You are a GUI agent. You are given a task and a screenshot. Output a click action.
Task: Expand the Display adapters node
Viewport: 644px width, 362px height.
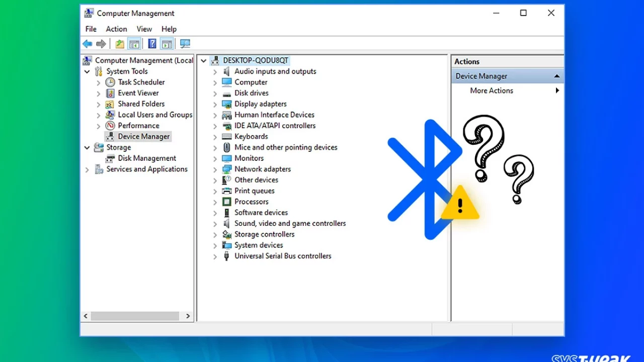tap(215, 104)
